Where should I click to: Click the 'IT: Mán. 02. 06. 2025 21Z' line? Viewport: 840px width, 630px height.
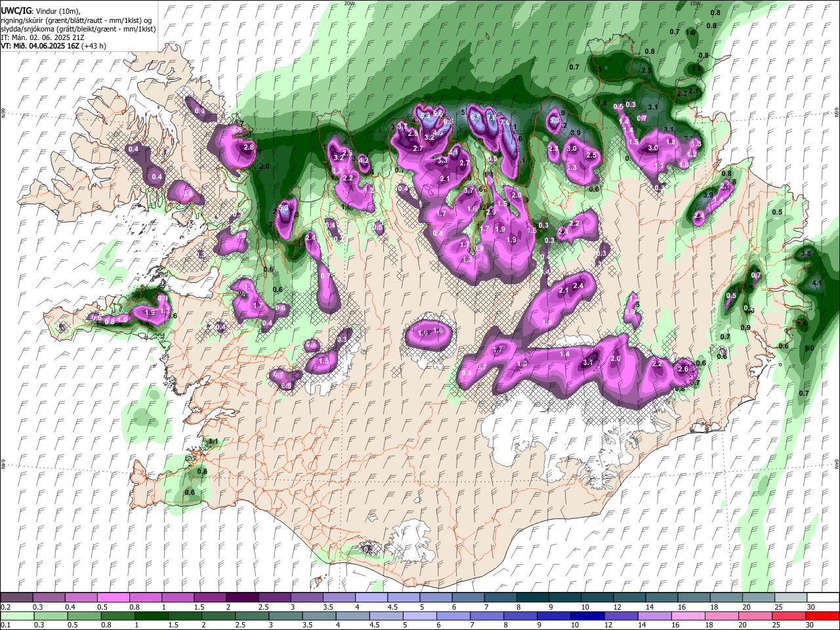pos(41,37)
